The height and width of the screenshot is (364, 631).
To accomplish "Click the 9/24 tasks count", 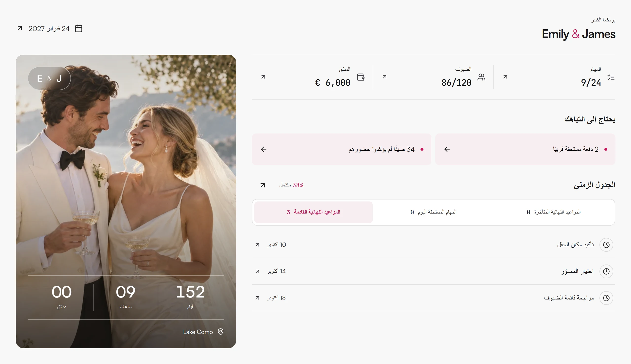I will 591,83.
